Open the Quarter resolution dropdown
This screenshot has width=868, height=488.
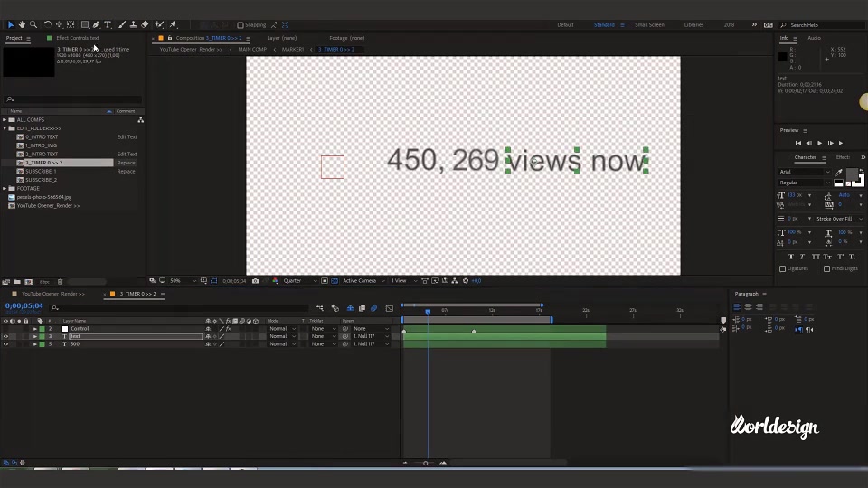coord(299,281)
